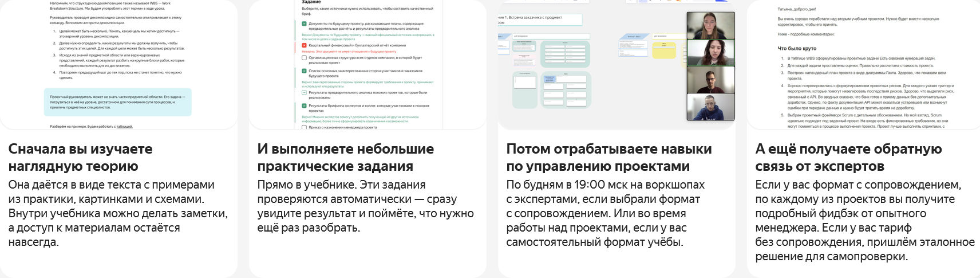This screenshot has width=980, height=278.
Task: Click the red cross on 'Квартальный финансовый' option
Action: pos(305,45)
